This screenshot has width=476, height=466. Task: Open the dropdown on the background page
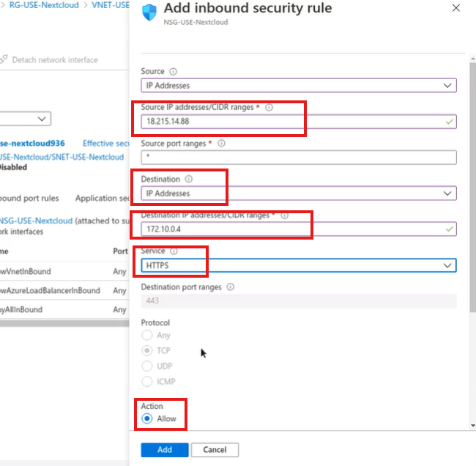coord(26,119)
